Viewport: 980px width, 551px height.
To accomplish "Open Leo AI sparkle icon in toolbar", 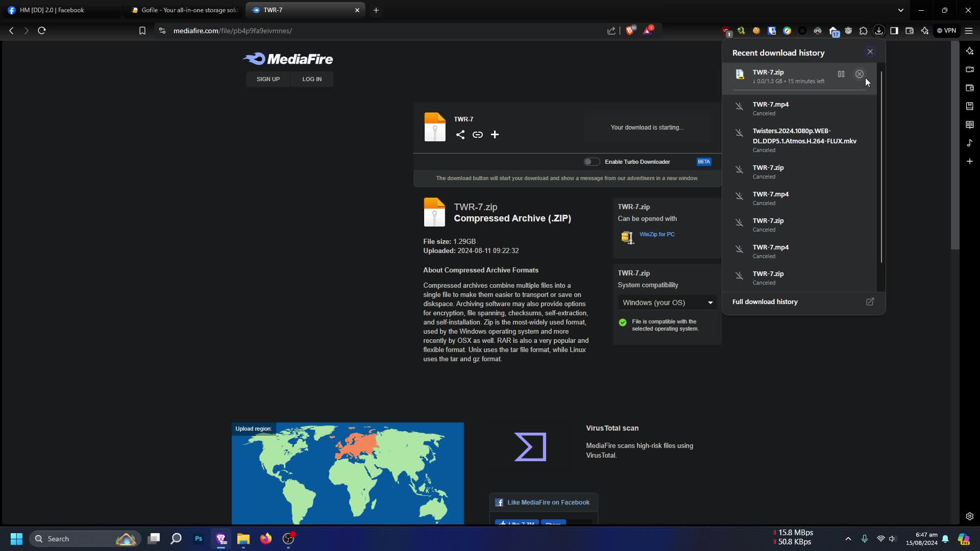I will point(925,31).
